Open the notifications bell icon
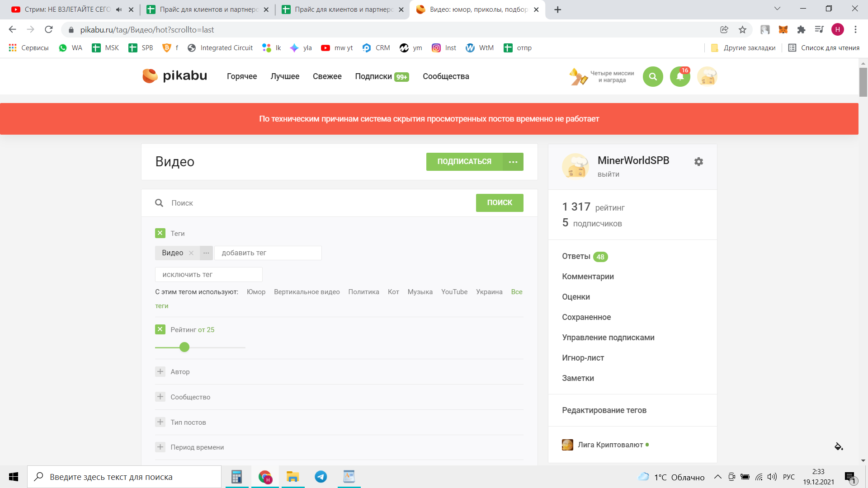The width and height of the screenshot is (868, 488). click(680, 76)
